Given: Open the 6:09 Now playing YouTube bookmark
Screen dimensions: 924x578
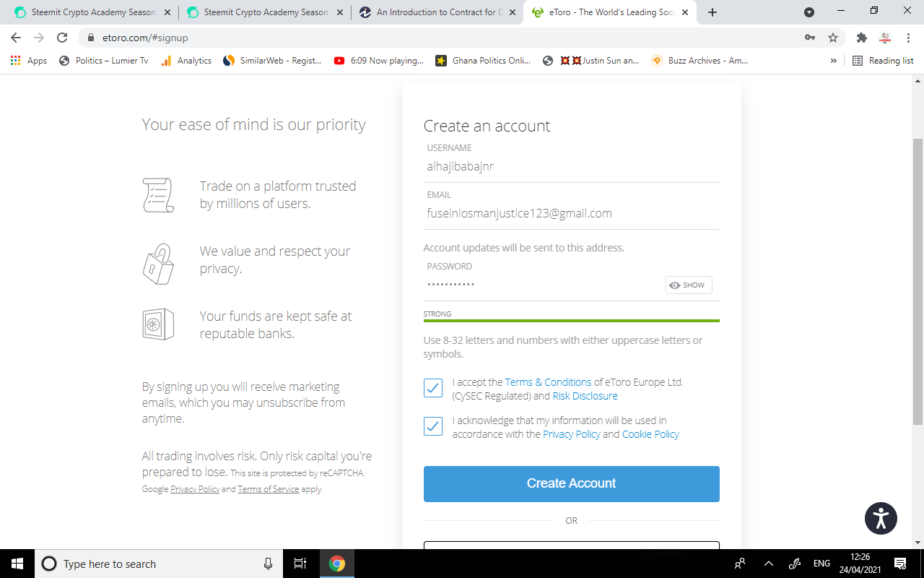Looking at the screenshot, I should [x=379, y=61].
